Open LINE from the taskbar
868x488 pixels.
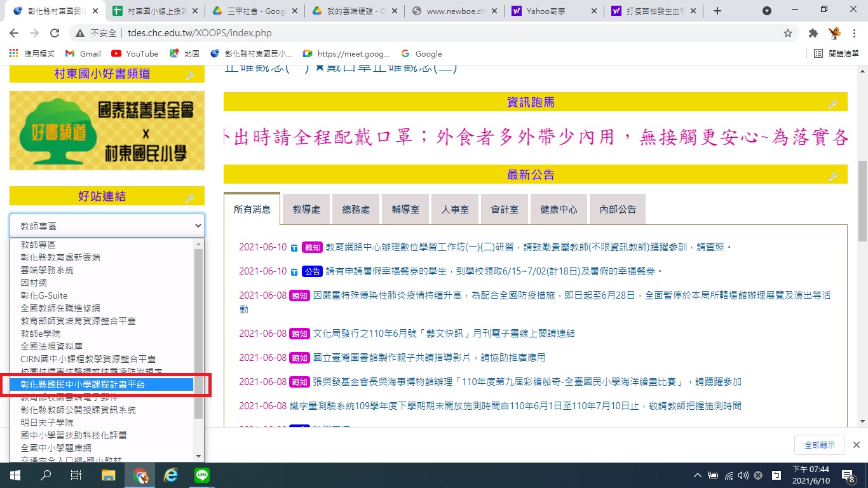point(202,475)
